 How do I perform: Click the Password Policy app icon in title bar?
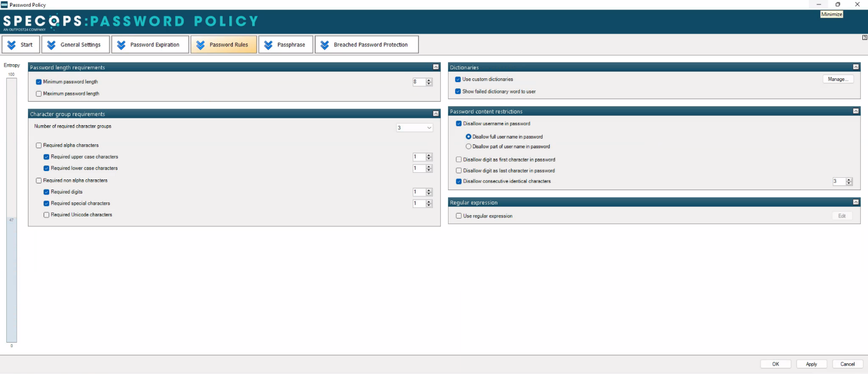point(4,4)
